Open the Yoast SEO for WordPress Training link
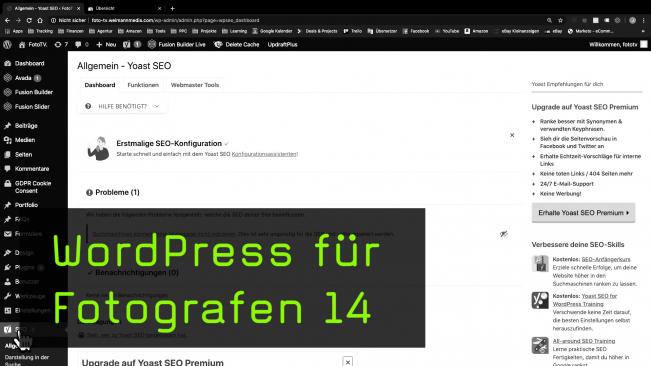Screen dimensions: 651x366 [585, 300]
